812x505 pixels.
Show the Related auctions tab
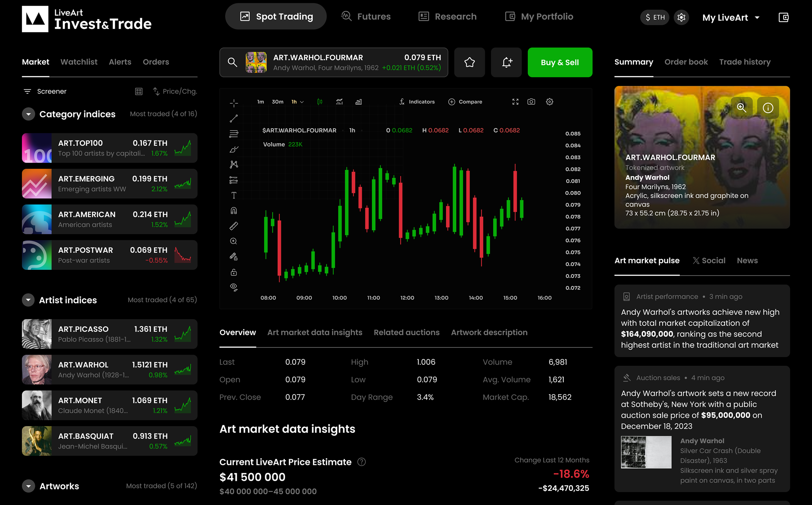[x=406, y=332]
